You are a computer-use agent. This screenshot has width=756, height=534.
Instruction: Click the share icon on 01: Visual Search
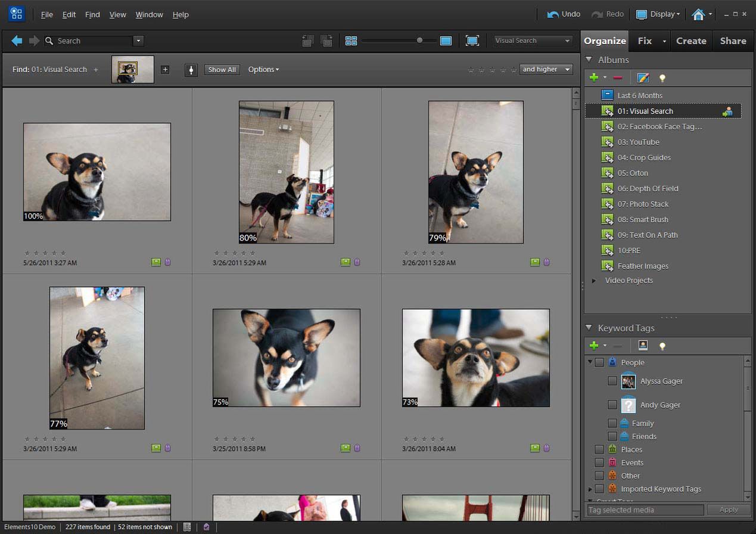pyautogui.click(x=727, y=111)
